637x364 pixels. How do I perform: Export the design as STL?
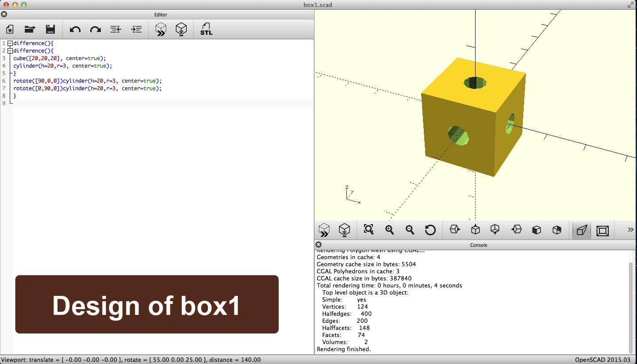click(x=206, y=30)
